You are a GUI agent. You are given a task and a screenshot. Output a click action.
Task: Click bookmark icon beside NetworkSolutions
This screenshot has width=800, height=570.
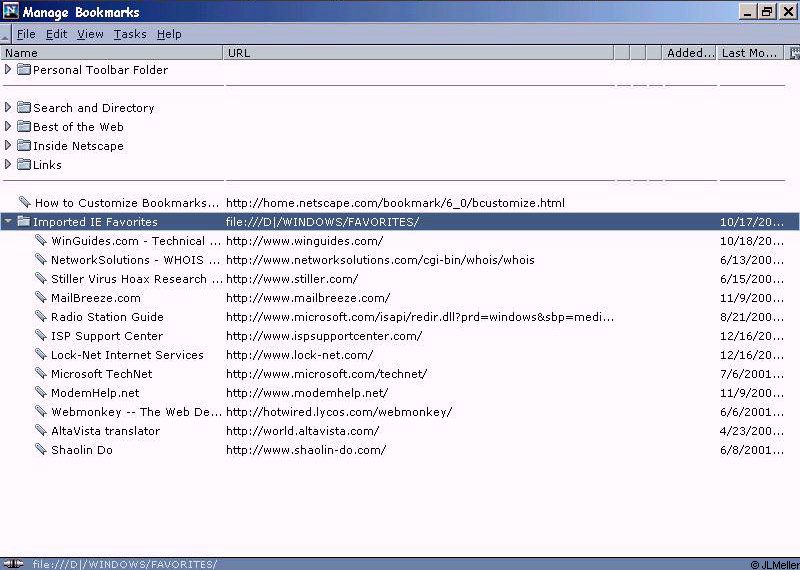click(41, 259)
